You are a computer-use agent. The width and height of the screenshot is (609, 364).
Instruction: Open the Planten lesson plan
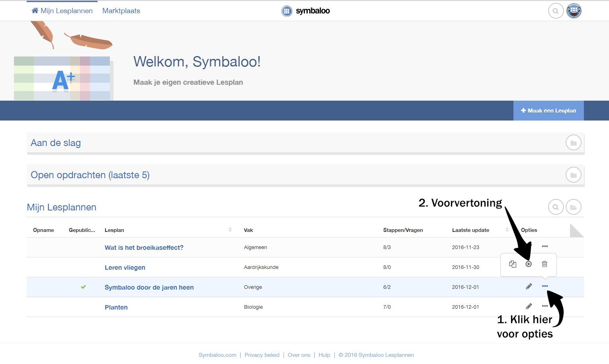[116, 307]
